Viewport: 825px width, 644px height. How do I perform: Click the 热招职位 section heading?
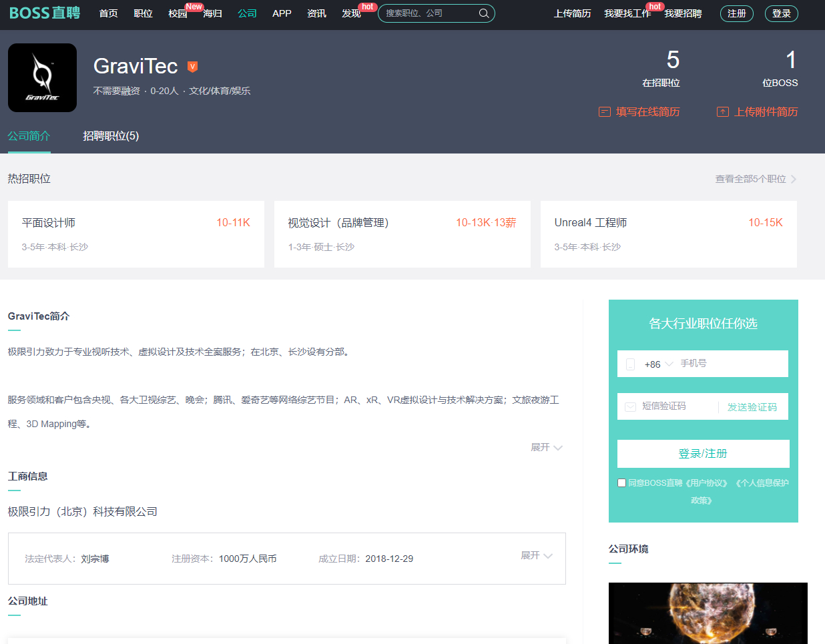(29, 179)
